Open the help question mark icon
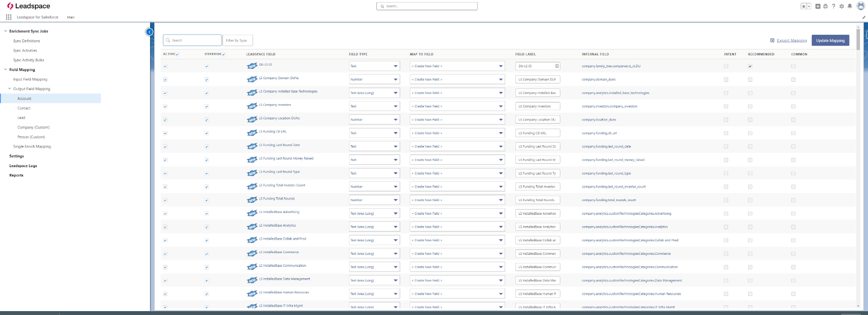This screenshot has height=315, width=868. tap(834, 7)
